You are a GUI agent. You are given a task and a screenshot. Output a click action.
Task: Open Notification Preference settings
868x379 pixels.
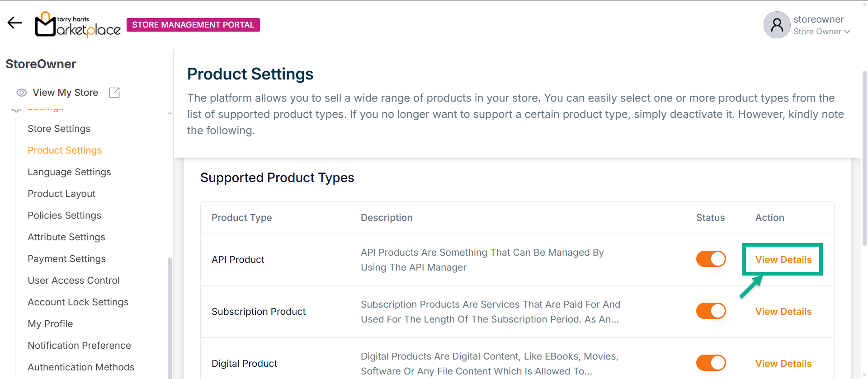(79, 346)
